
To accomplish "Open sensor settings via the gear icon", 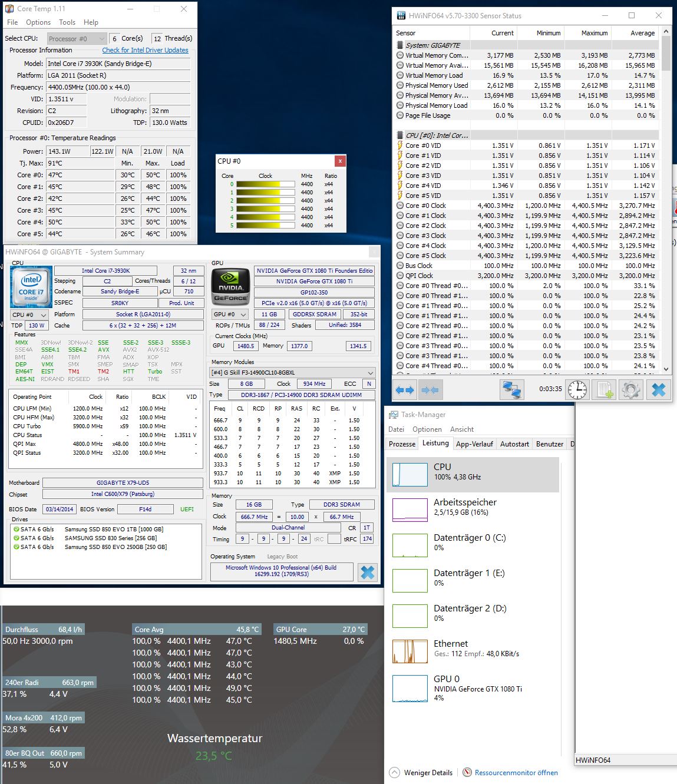I will click(x=631, y=390).
